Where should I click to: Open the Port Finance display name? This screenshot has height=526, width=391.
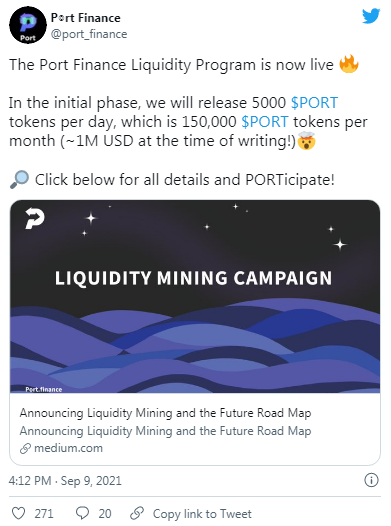coord(86,18)
